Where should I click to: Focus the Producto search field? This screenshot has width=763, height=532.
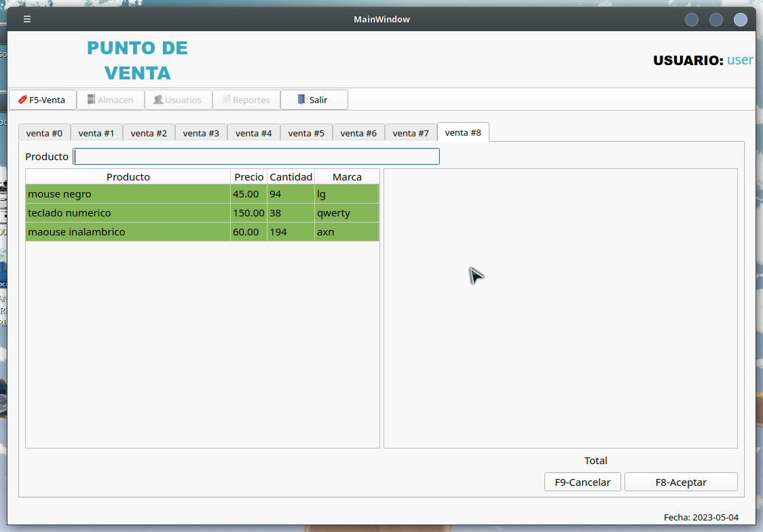point(256,157)
